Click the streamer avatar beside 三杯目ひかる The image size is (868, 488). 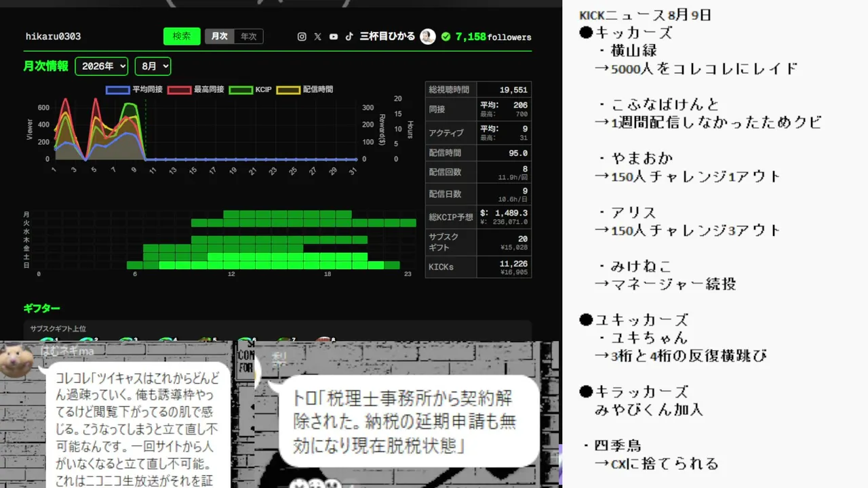(427, 37)
